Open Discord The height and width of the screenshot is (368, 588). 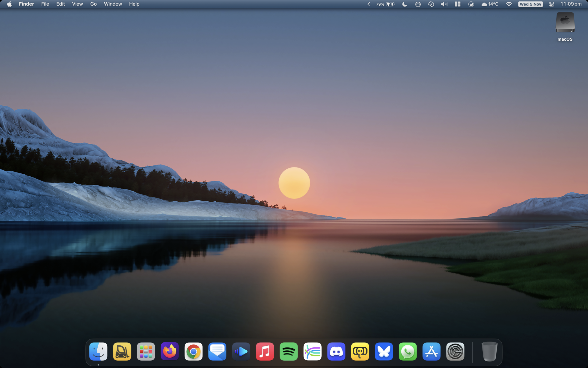(336, 351)
